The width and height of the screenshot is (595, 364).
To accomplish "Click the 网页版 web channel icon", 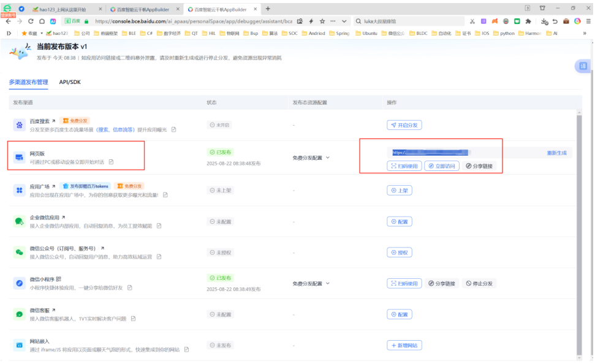I will [20, 157].
